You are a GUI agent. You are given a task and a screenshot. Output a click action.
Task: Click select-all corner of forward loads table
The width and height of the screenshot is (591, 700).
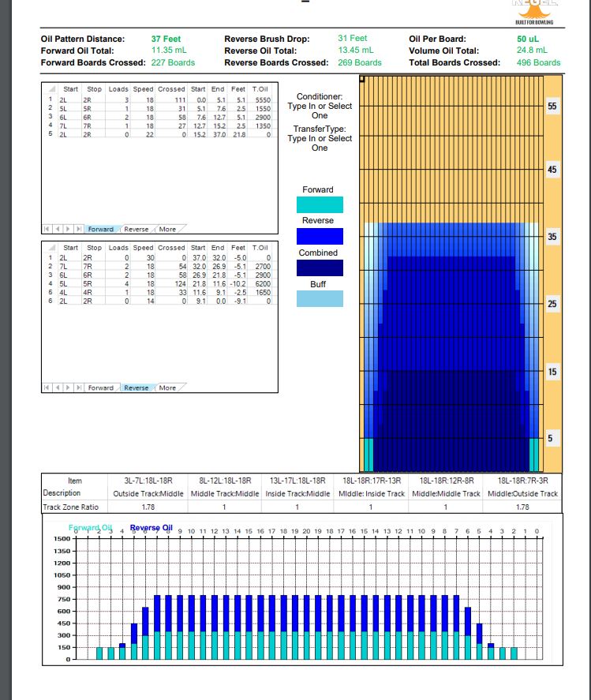point(51,89)
